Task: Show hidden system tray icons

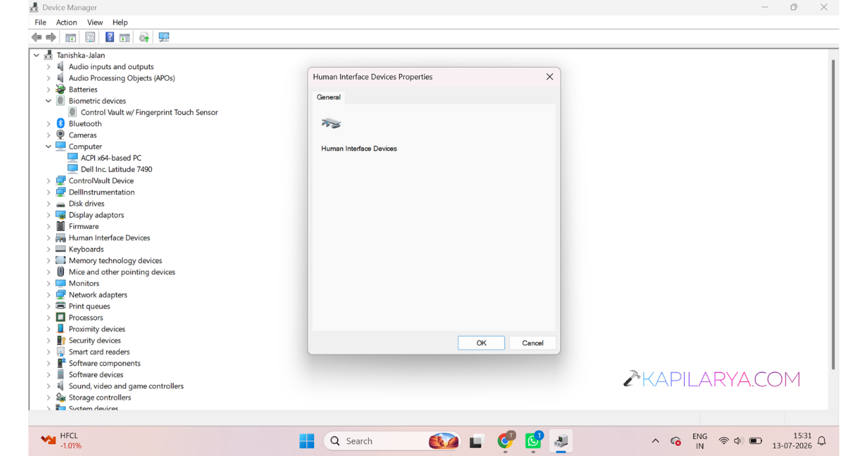Action: click(655, 441)
